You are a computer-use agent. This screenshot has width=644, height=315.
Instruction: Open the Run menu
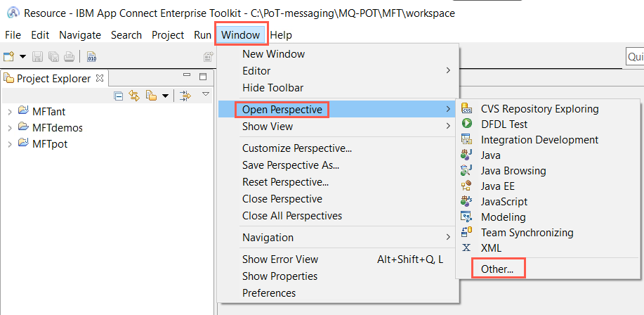[x=202, y=35]
